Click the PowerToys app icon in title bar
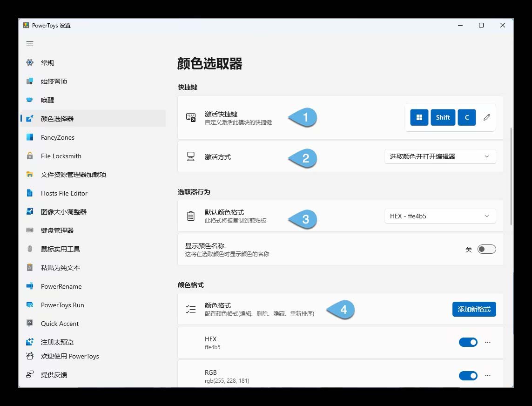The image size is (532, 406). point(26,26)
